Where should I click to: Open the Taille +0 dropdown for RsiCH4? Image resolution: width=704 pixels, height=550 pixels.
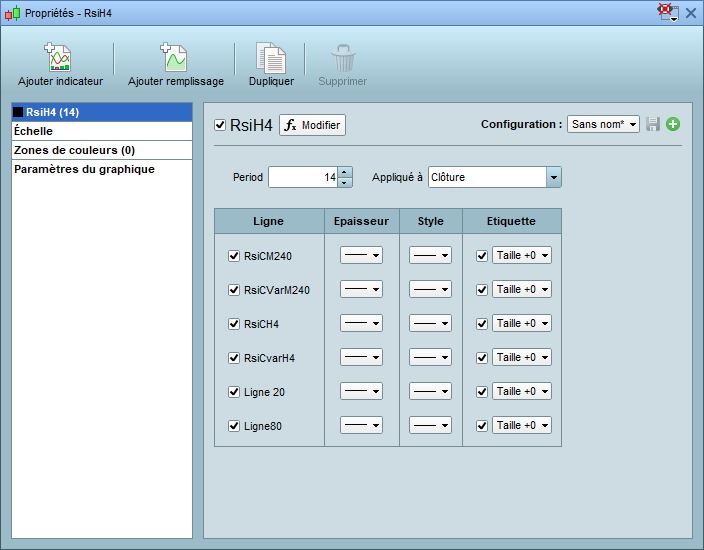(x=522, y=323)
